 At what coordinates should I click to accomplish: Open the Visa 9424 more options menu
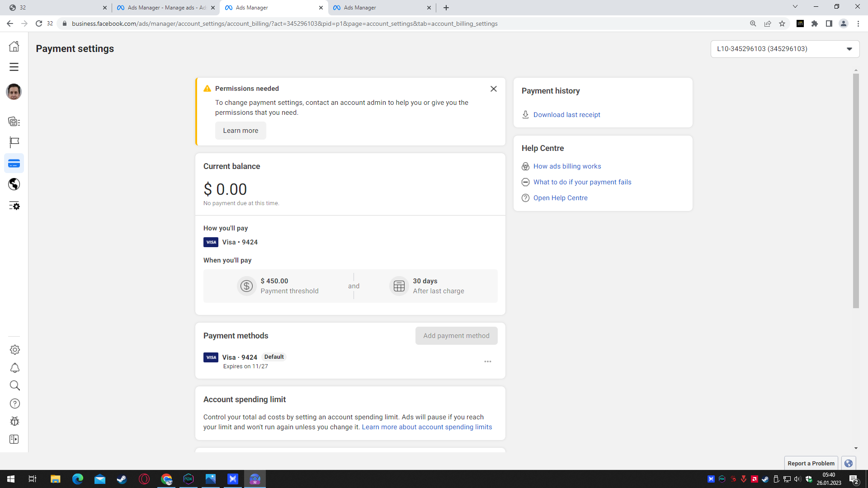(488, 361)
